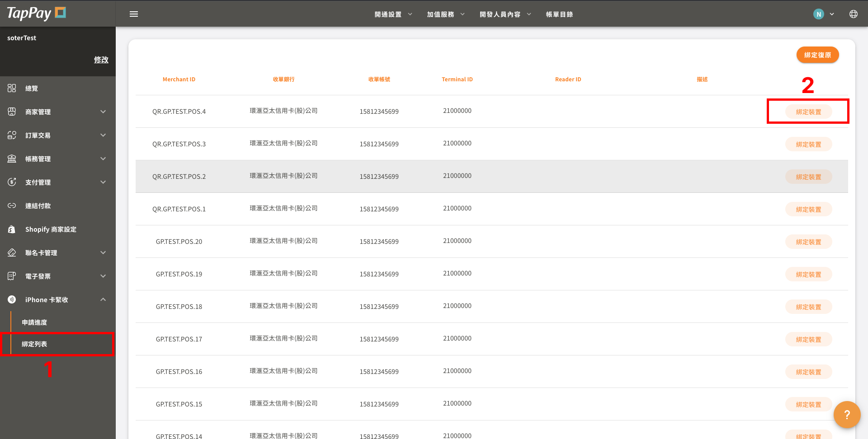Collapse the iPhone 卡緊收 chevron
This screenshot has height=439, width=868.
[103, 299]
